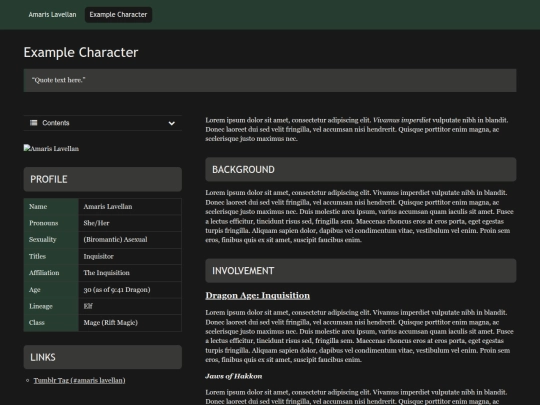Click the Contents list icon
Screen dimensions: 540x405
click(33, 123)
